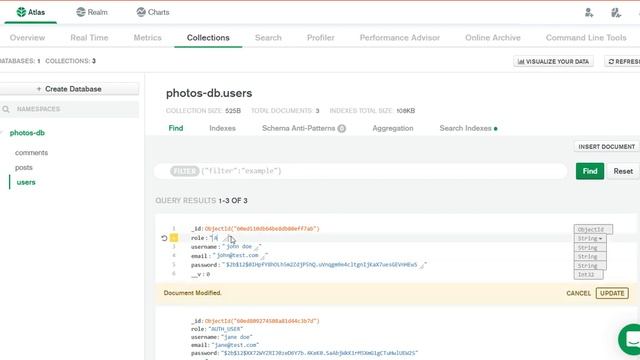The image size is (640, 360).
Task: Click Create Database button
Action: tap(69, 89)
